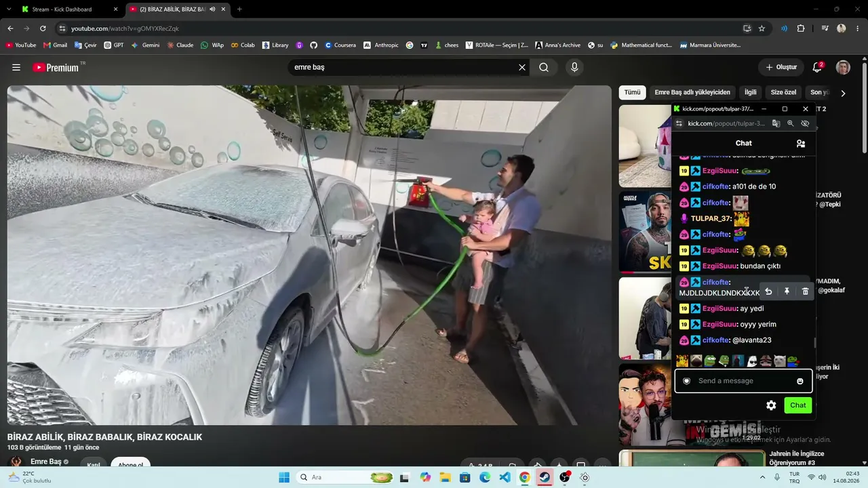Screen dimensions: 868x488
Task: Mute the playing YouTube browser tab
Action: [x=213, y=9]
